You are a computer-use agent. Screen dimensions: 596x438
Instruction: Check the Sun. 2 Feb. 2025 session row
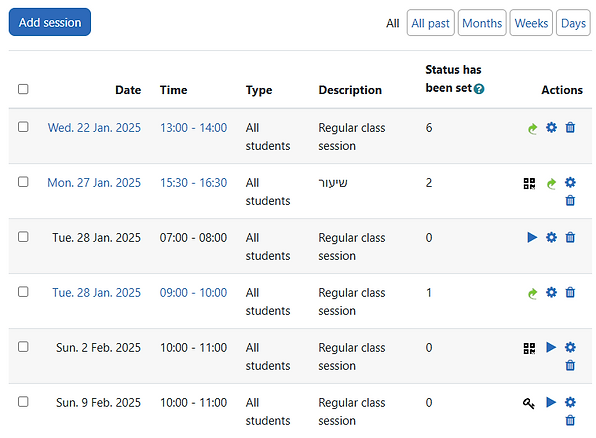(23, 346)
